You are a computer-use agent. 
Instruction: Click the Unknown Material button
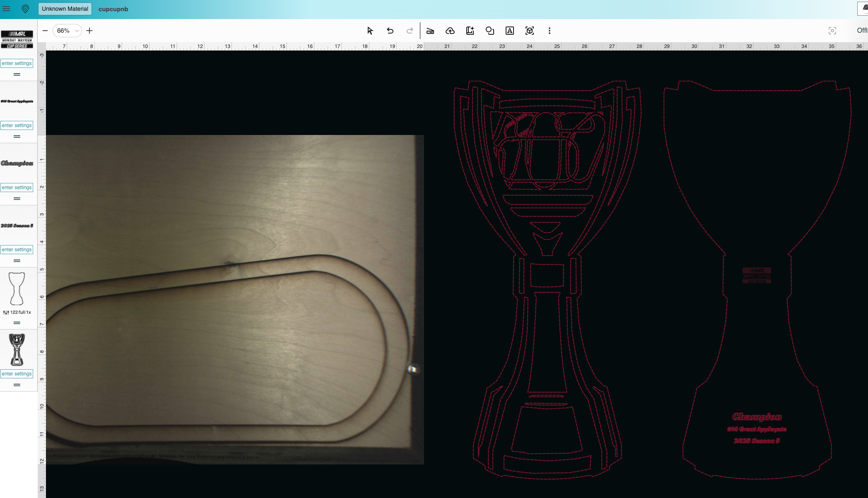click(x=65, y=9)
